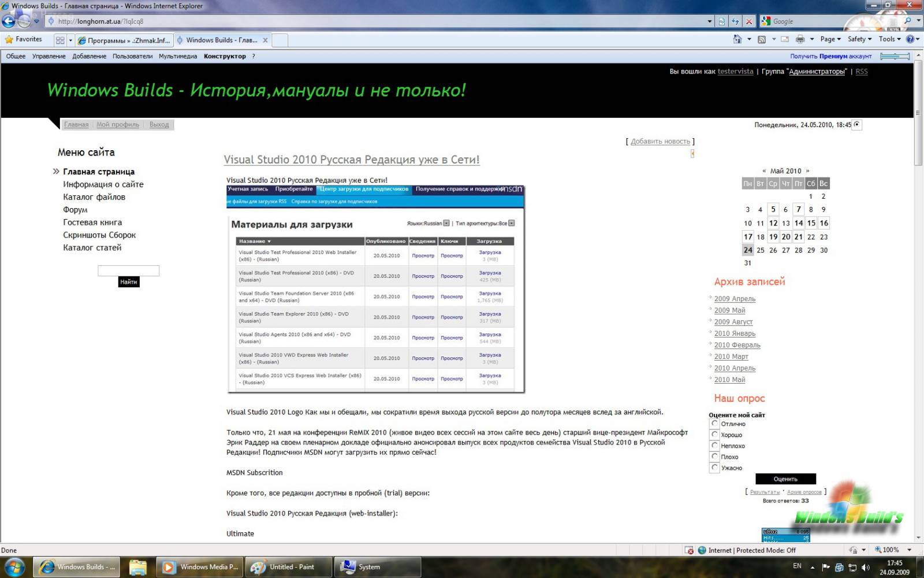Image resolution: width=924 pixels, height=578 pixels.
Task: Open 'Добавление' admin bar menu
Action: click(89, 56)
